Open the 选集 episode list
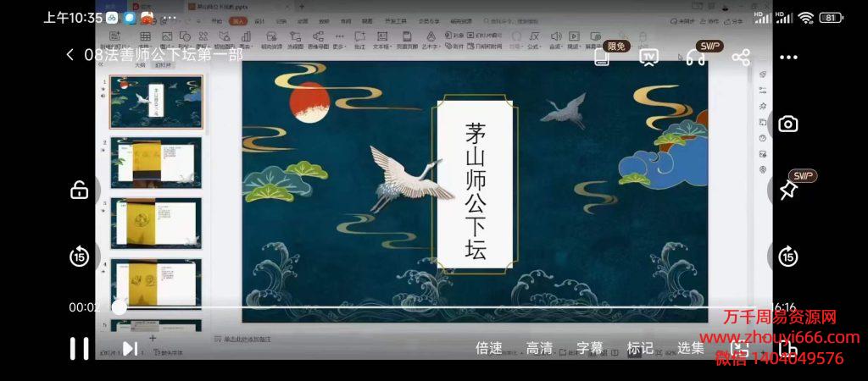This screenshot has width=868, height=381. click(691, 348)
